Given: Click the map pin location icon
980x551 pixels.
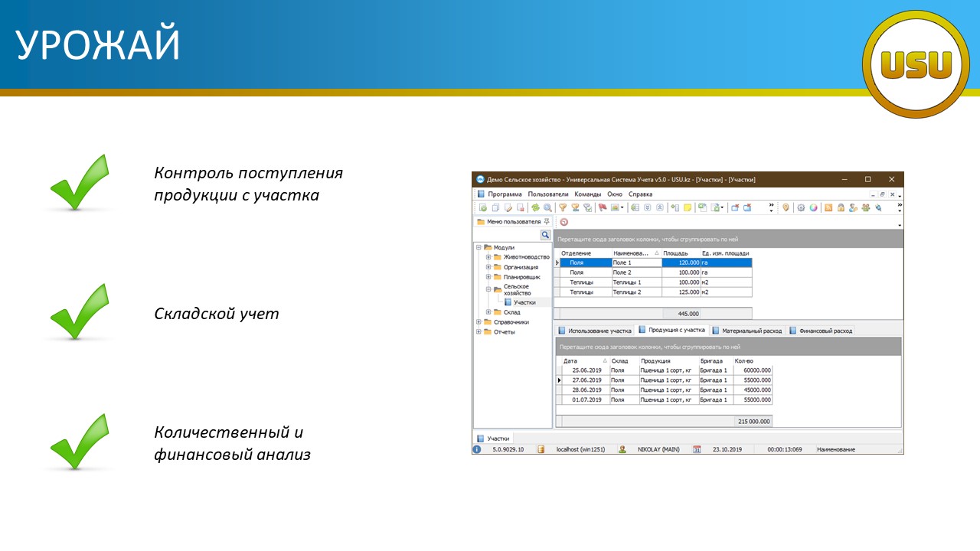Looking at the screenshot, I should [x=786, y=207].
